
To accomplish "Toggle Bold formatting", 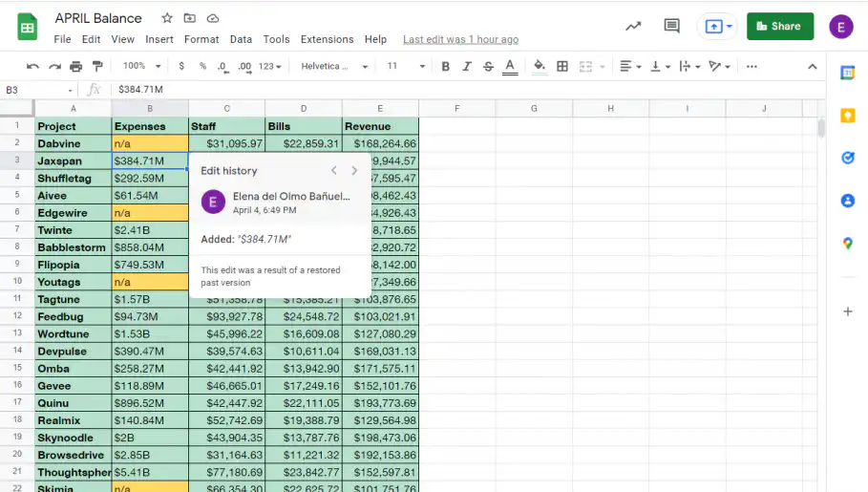I will pos(445,67).
